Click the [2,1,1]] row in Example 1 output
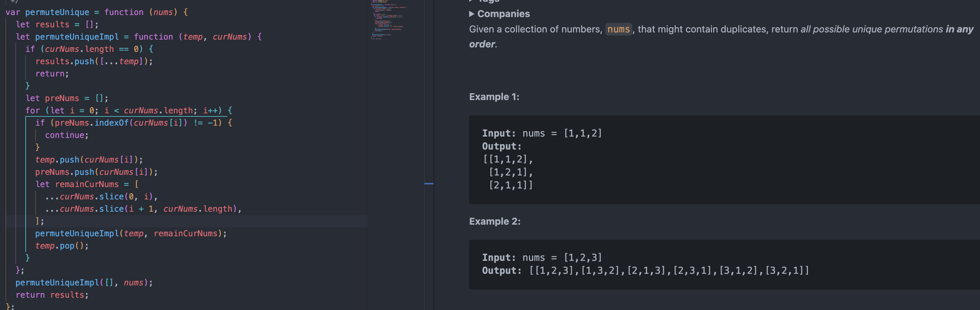The height and width of the screenshot is (310, 980). pos(510,185)
